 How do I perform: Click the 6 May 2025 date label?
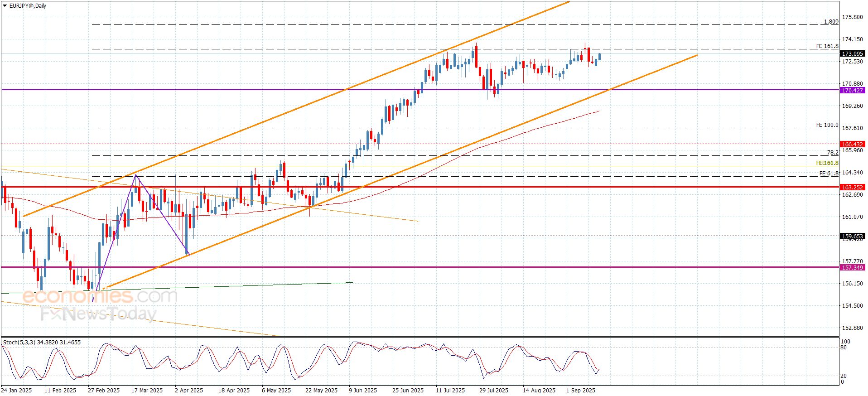click(x=276, y=390)
